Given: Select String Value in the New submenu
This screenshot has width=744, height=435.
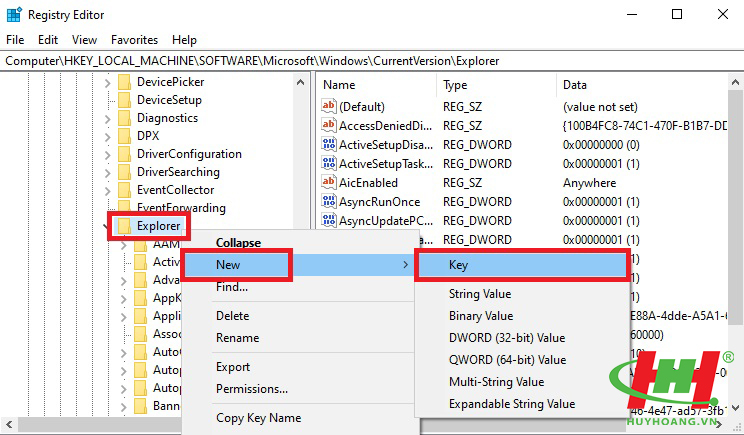Looking at the screenshot, I should pyautogui.click(x=522, y=294).
